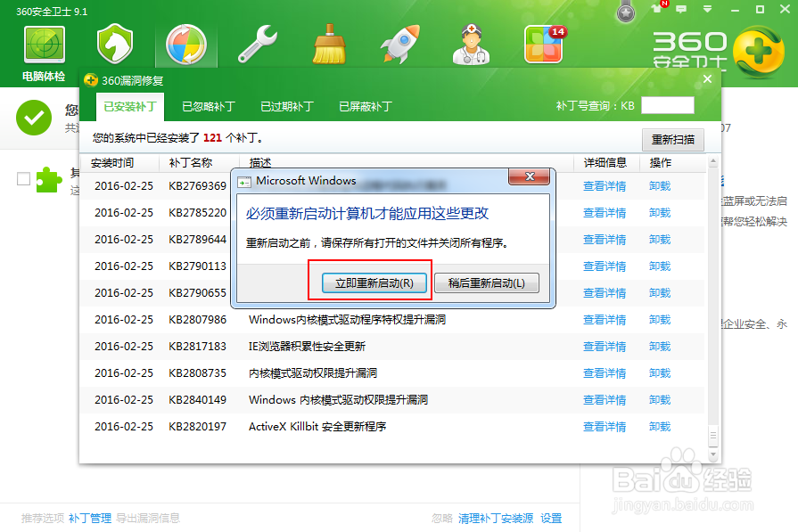Uninstall patch KB2820197
Screen dimensions: 798x532
[660, 426]
